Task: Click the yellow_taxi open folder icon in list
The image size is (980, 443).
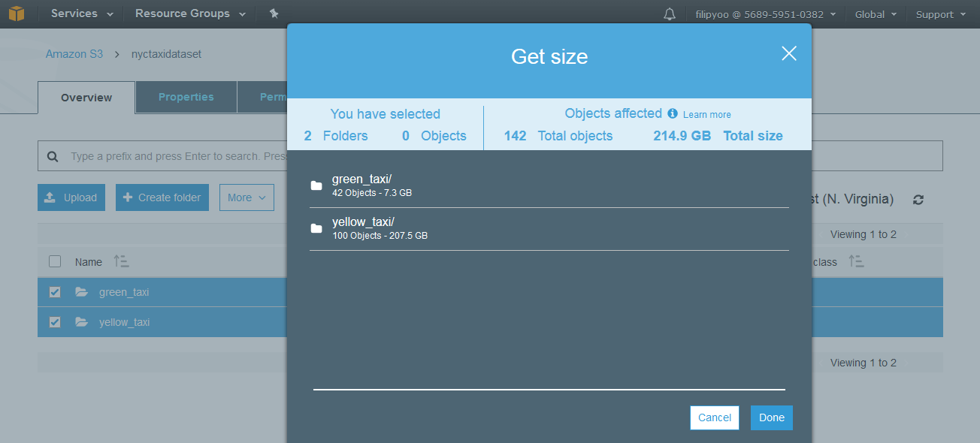Action: (x=82, y=322)
